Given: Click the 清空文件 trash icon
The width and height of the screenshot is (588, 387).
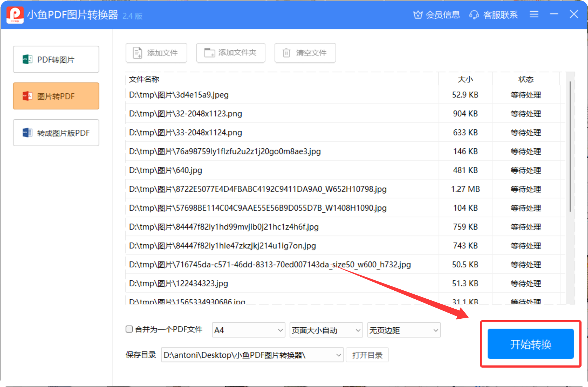Looking at the screenshot, I should coord(286,53).
